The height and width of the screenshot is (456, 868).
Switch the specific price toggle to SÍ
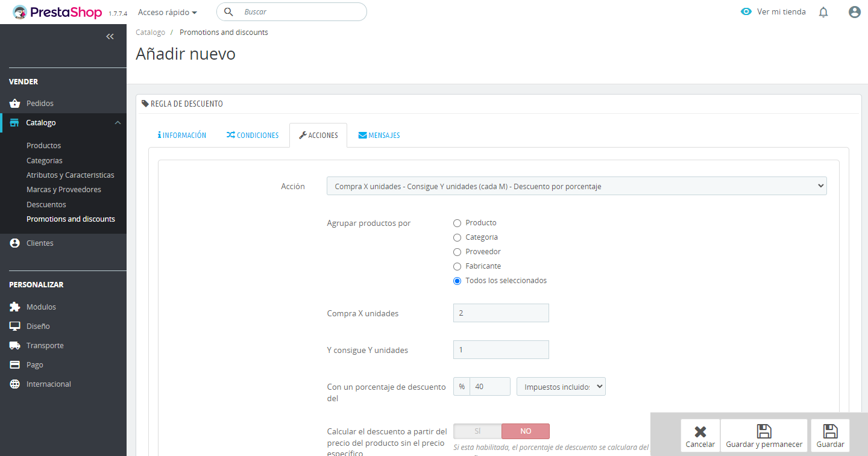click(x=477, y=431)
